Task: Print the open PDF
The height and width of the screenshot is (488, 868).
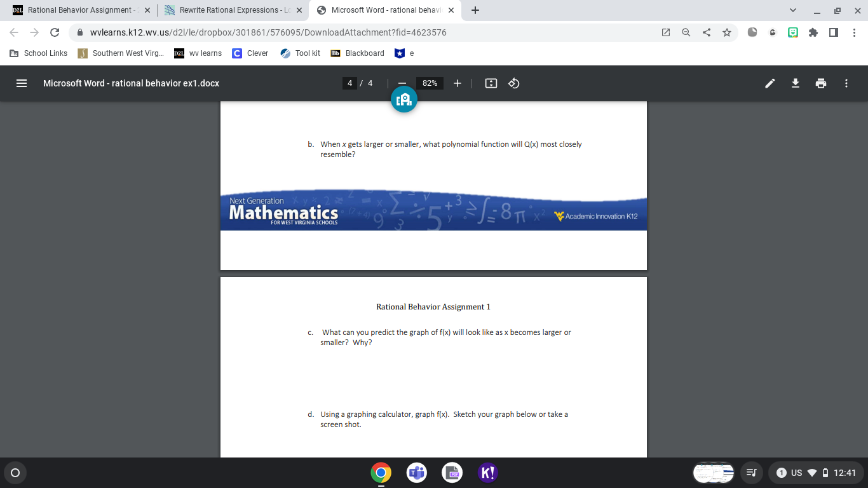Action: (x=820, y=83)
